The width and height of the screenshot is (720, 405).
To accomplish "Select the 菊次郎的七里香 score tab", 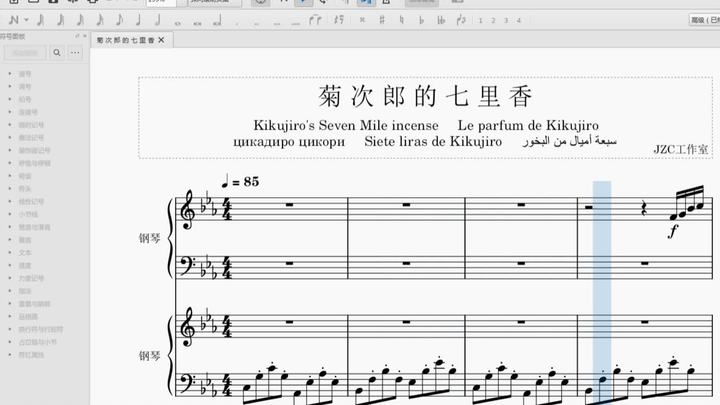I will click(x=125, y=39).
